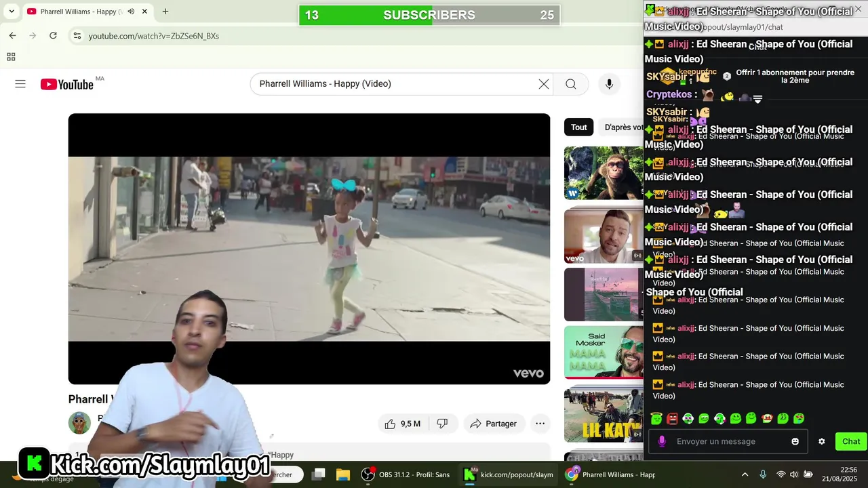The width and height of the screenshot is (868, 488).
Task: Open the emoji picker in chat input
Action: pos(795,441)
